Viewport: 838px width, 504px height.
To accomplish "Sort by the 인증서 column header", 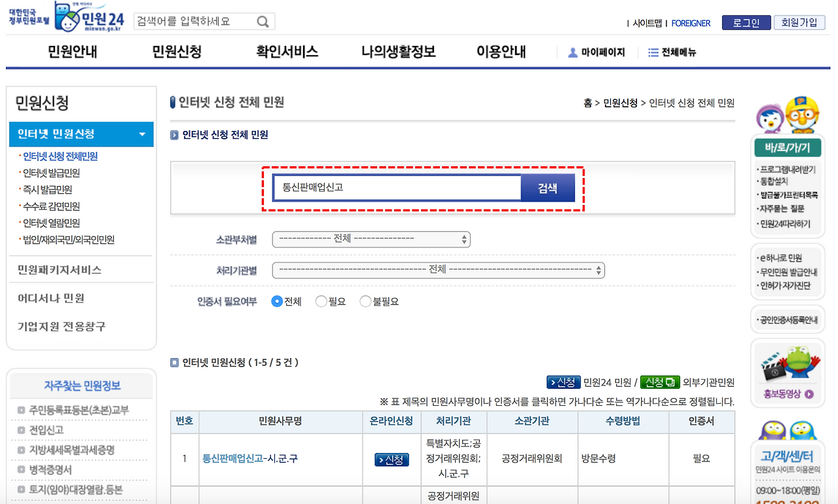I will pyautogui.click(x=702, y=421).
